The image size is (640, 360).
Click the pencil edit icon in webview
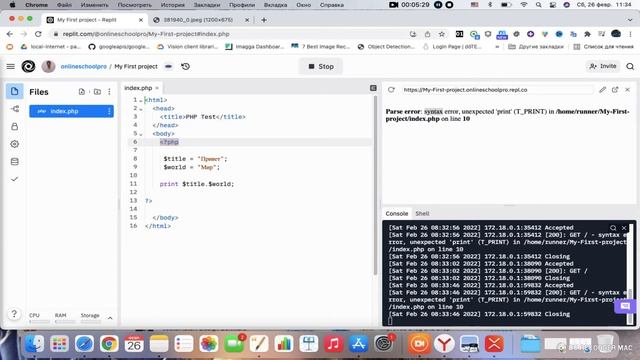coord(602,90)
